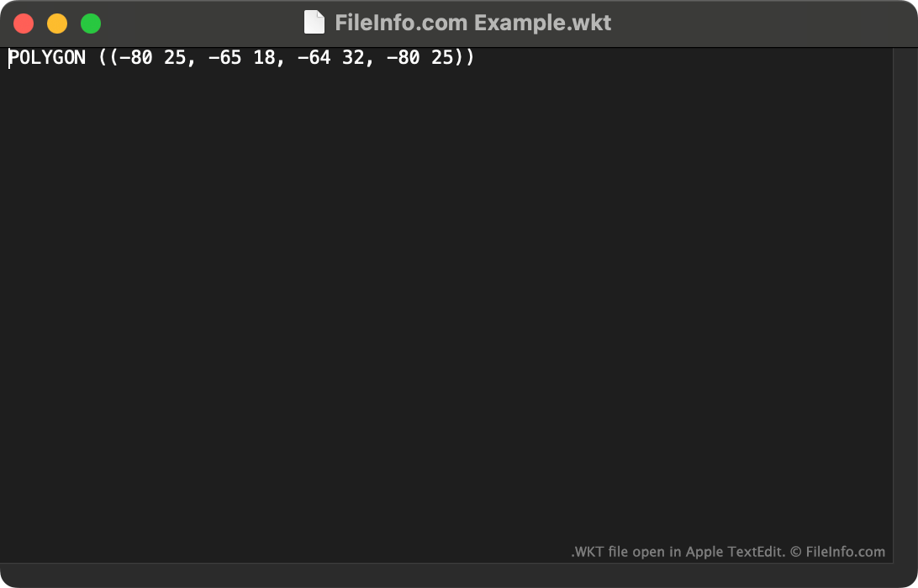
Task: Click the blinking text cursor at line start
Action: tap(8, 57)
